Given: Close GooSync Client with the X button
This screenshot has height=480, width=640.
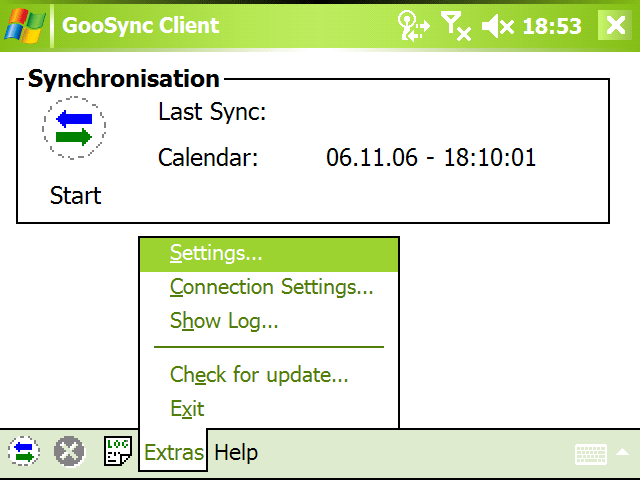Looking at the screenshot, I should click(x=616, y=25).
